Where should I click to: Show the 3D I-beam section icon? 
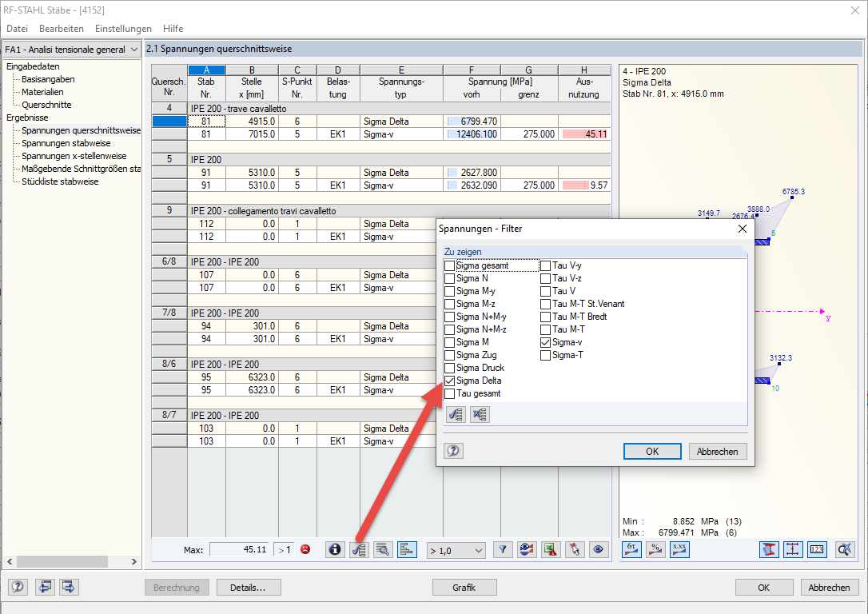click(x=769, y=549)
